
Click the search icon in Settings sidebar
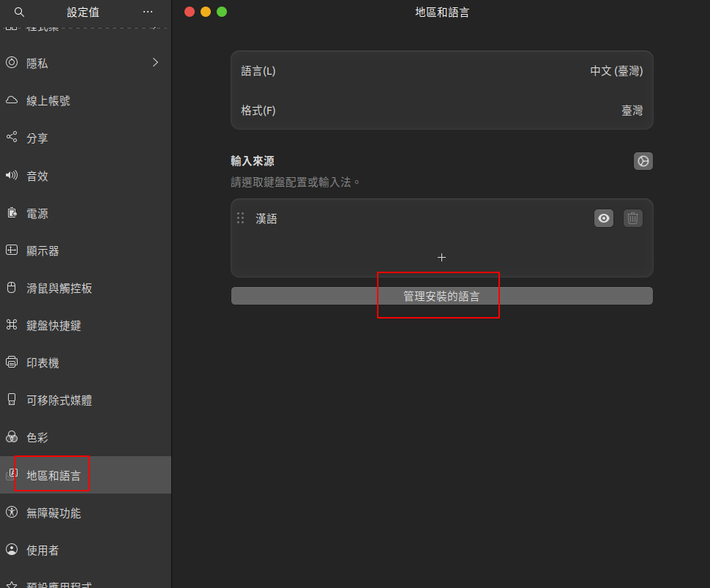[x=19, y=12]
